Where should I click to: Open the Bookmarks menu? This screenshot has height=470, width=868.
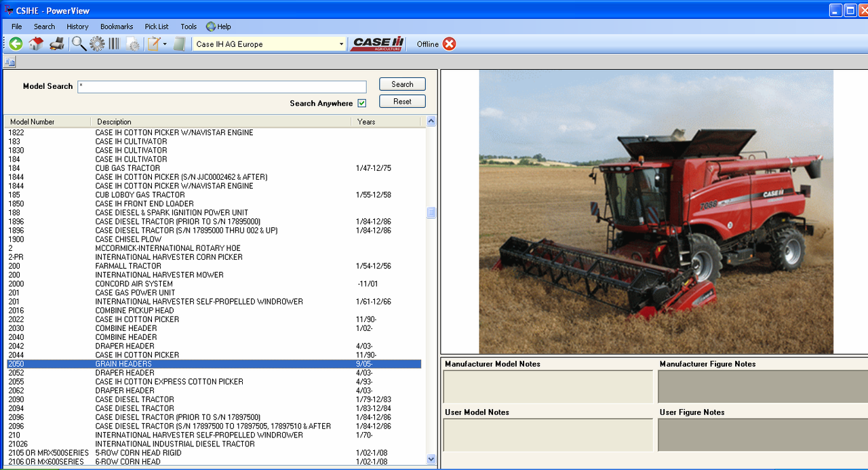tap(117, 26)
